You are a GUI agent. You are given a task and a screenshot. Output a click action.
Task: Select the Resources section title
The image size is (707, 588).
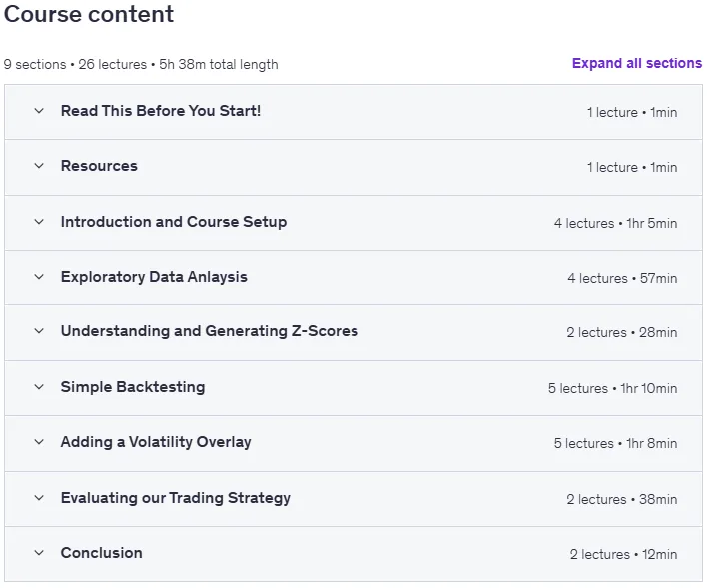[x=99, y=166]
